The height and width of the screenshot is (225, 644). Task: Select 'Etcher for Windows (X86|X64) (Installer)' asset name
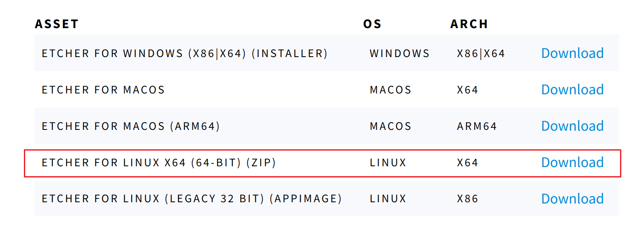(185, 53)
